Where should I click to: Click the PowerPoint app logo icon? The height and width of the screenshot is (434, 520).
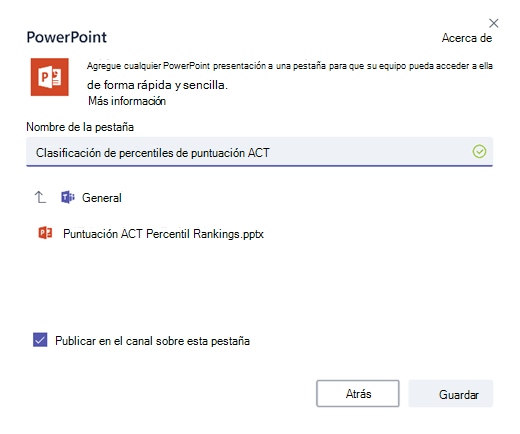coord(50,77)
